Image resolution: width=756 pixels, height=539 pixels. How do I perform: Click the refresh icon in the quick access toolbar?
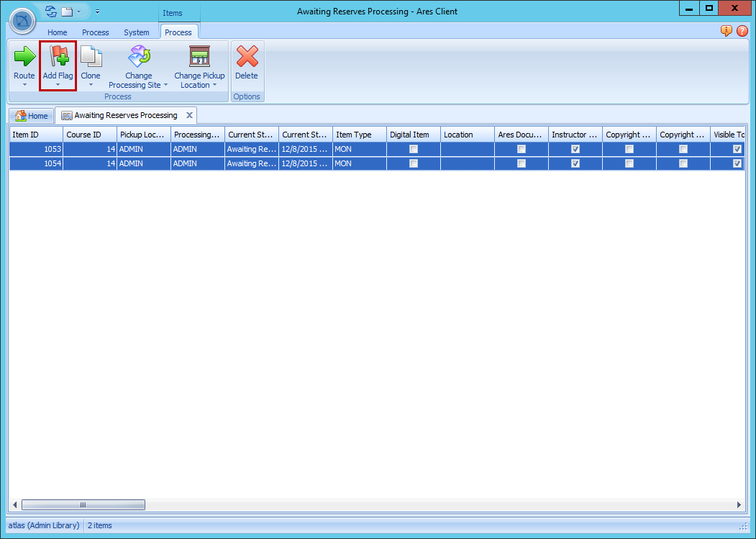(49, 11)
